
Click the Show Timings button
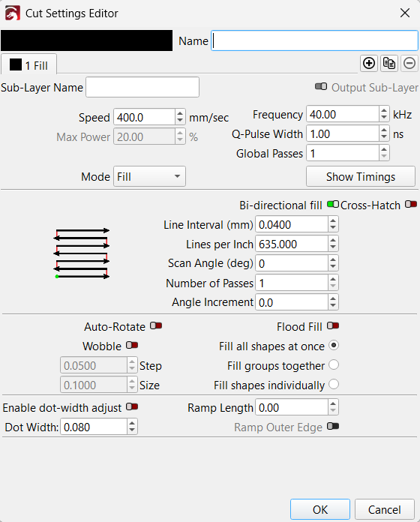[x=361, y=176]
